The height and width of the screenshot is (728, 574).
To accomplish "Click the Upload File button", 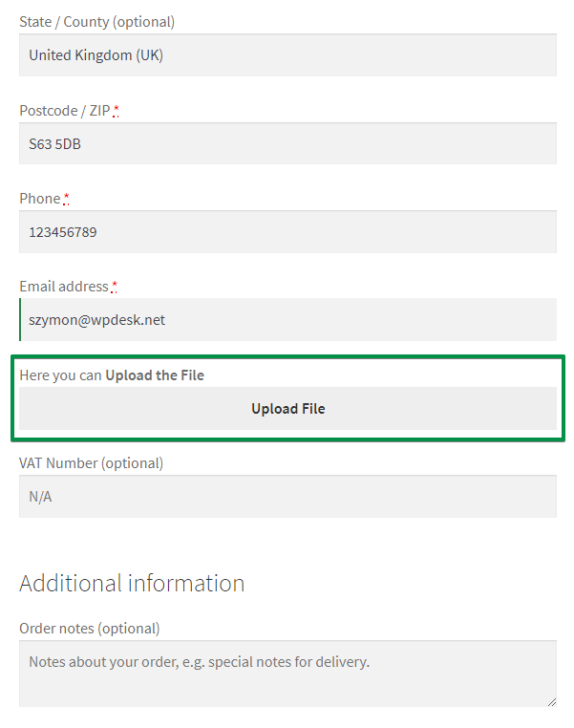I will click(x=287, y=409).
